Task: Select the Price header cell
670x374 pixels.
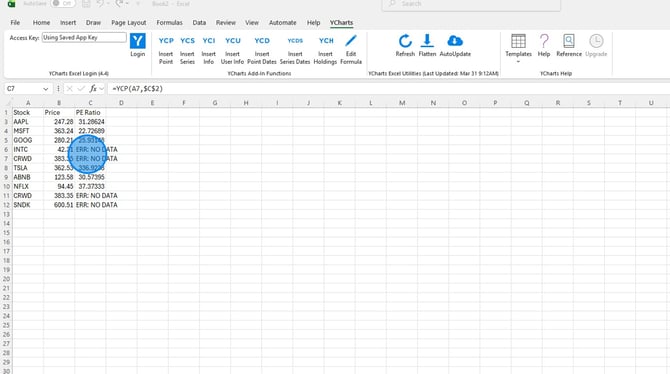Action: pyautogui.click(x=59, y=112)
